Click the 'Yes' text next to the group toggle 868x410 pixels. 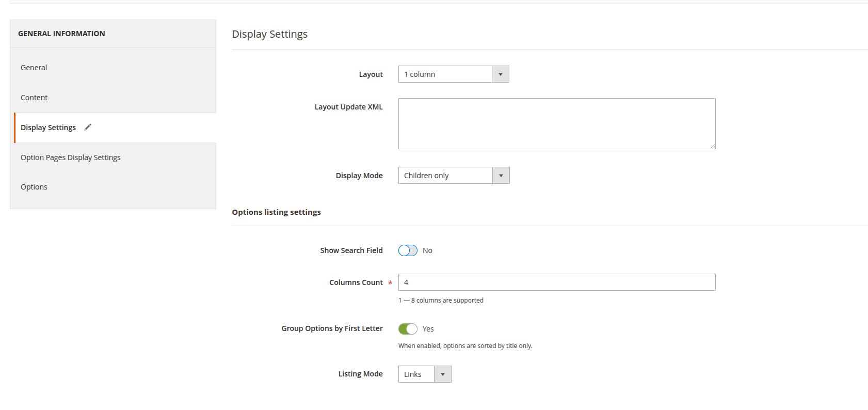[428, 329]
